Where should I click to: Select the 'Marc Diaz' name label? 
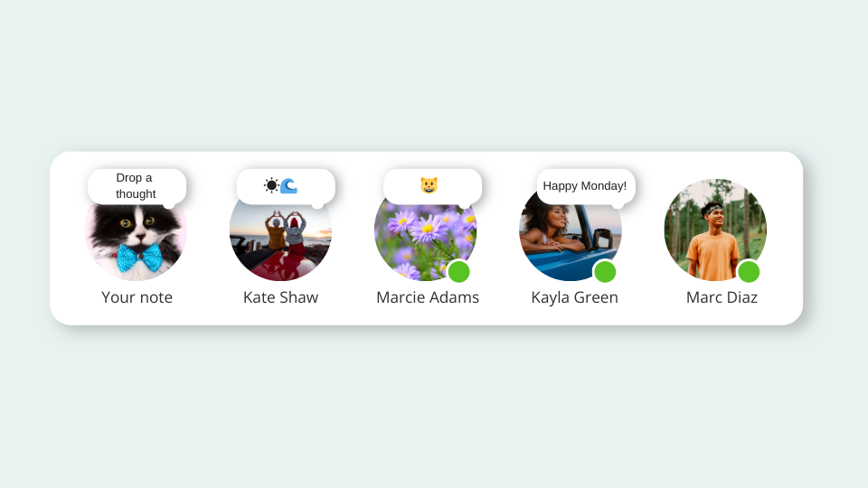point(722,297)
